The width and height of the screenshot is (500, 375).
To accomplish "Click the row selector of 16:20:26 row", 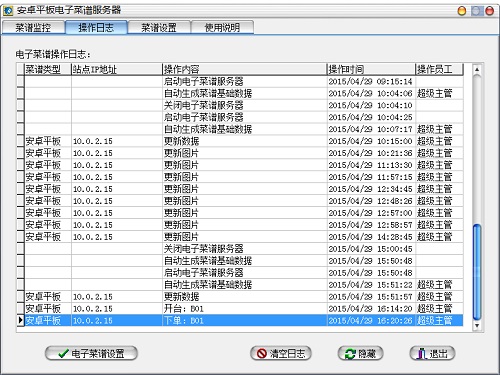I will click(21, 321).
